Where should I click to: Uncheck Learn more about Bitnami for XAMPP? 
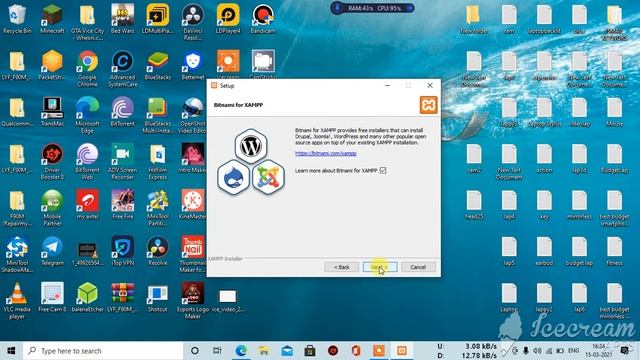pyautogui.click(x=383, y=170)
